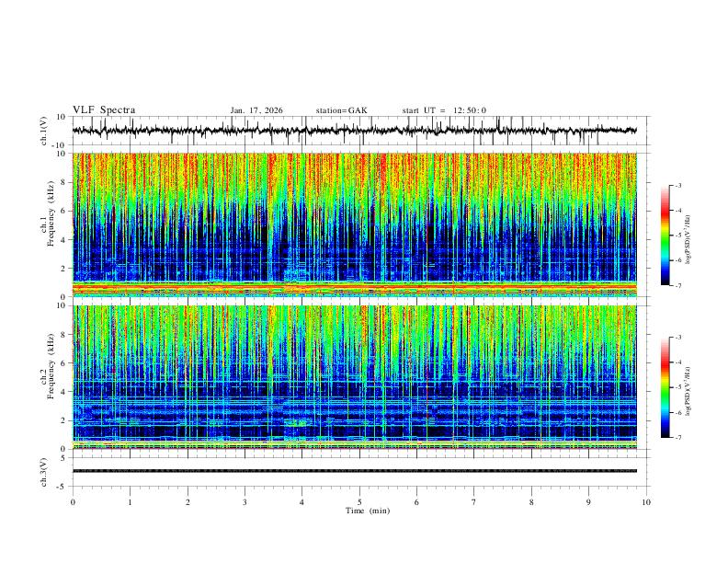Click the ch.1 PSD color scale bar
The height and width of the screenshot is (563, 728).
coord(665,236)
